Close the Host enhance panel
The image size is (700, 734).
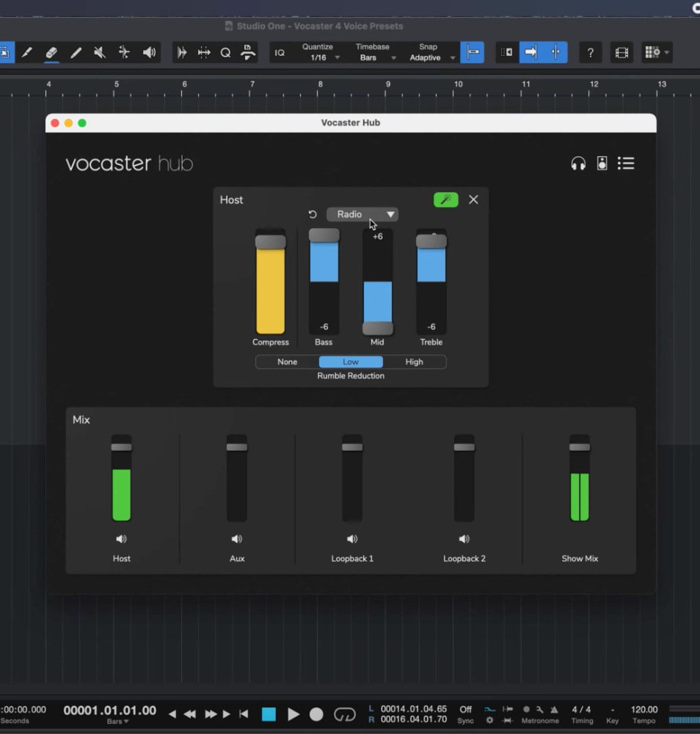click(x=473, y=200)
